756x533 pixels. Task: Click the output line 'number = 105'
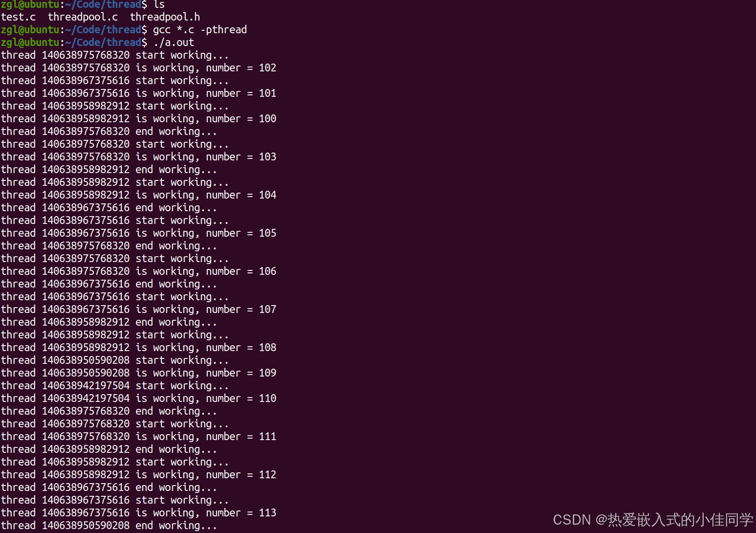(138, 233)
